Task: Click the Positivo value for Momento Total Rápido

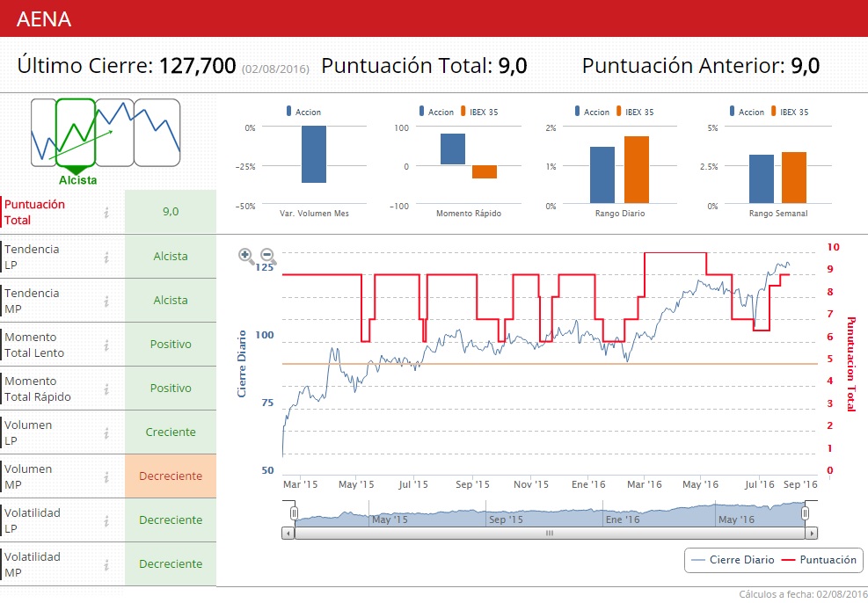Action: click(x=171, y=388)
